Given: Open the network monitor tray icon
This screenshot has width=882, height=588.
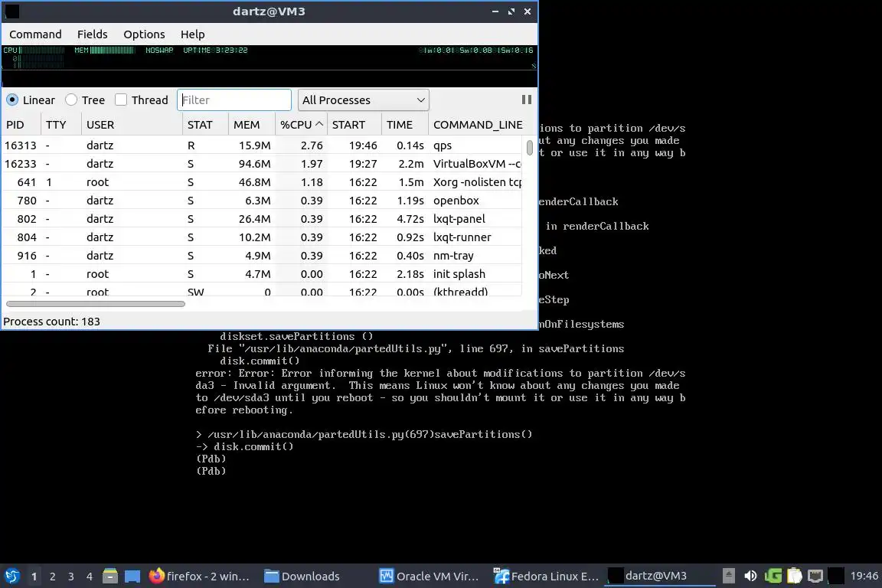Looking at the screenshot, I should click(815, 576).
